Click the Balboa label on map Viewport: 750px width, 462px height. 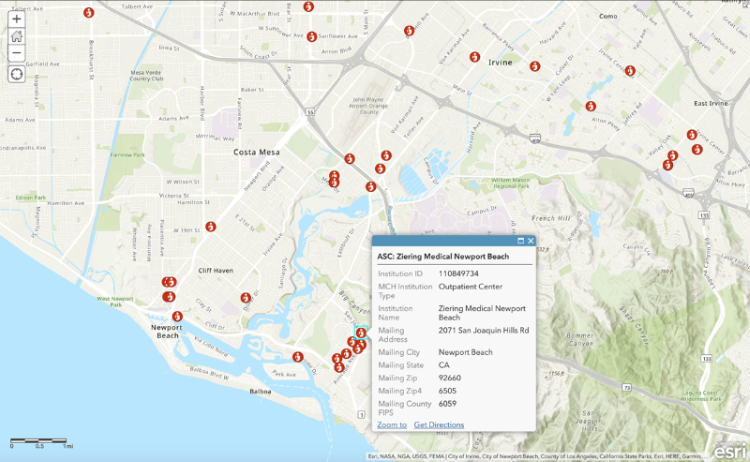[x=260, y=391]
